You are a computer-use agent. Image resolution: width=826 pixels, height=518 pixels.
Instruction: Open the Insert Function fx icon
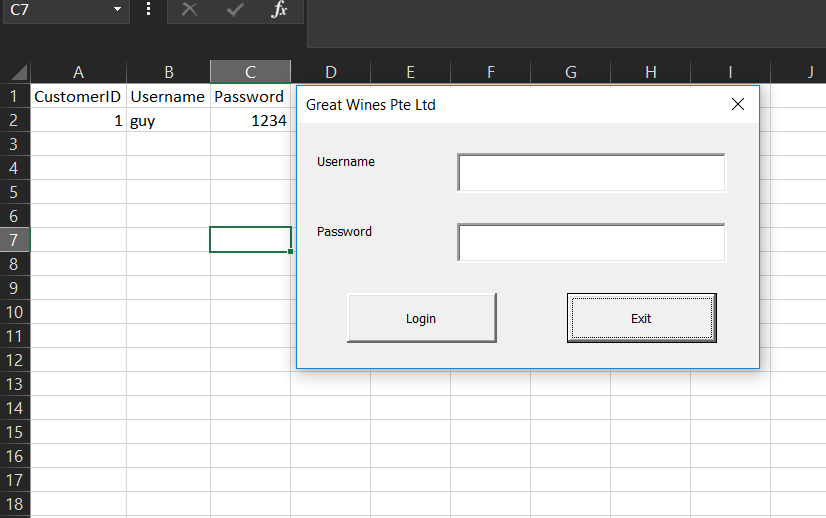point(279,9)
